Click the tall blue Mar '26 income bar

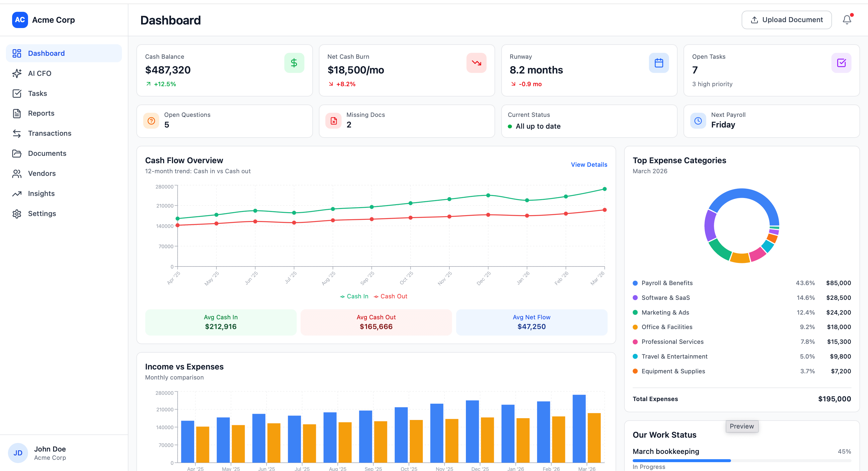click(x=579, y=429)
